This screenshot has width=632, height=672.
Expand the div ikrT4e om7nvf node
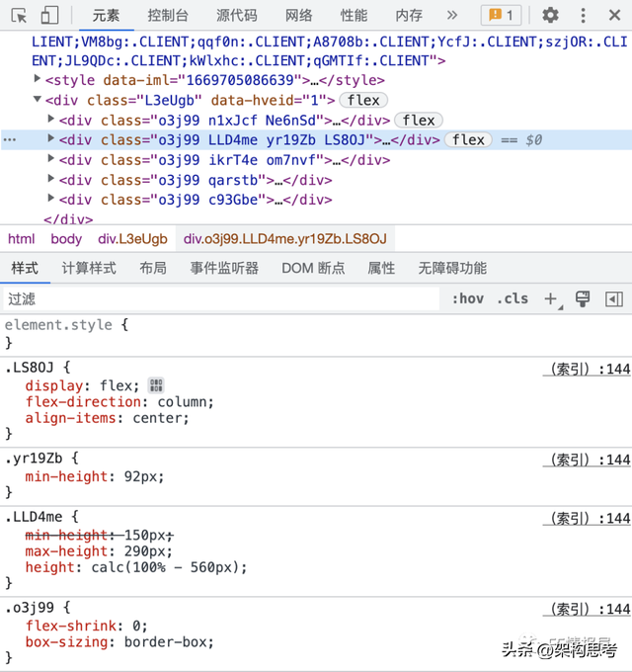pyautogui.click(x=51, y=158)
